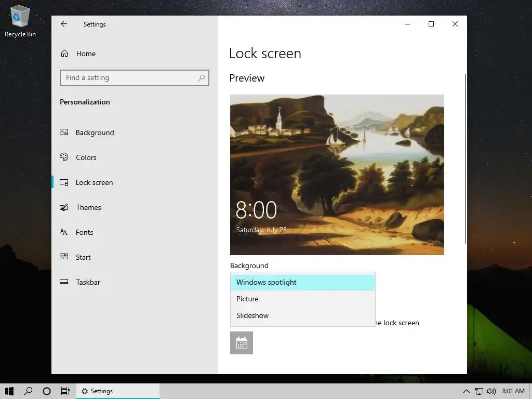
Task: Minimize the Settings window
Action: (x=407, y=24)
